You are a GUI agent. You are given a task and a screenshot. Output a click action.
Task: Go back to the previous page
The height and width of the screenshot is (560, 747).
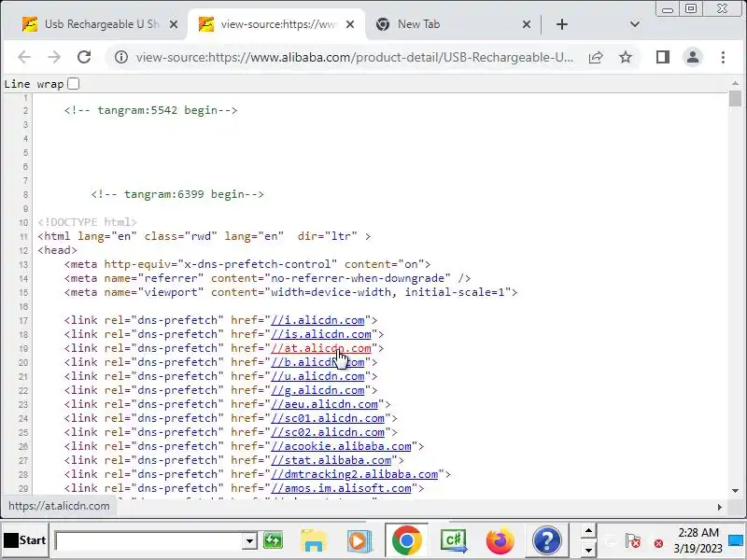24,57
